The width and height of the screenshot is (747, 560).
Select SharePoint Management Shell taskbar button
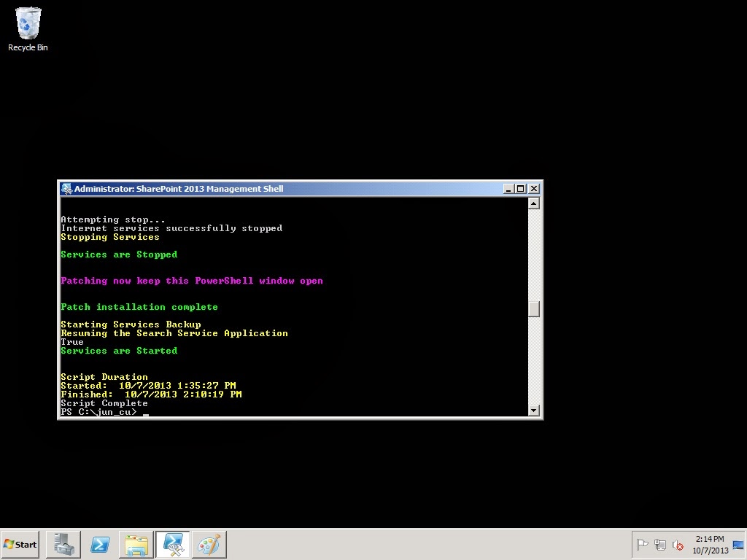click(x=173, y=545)
